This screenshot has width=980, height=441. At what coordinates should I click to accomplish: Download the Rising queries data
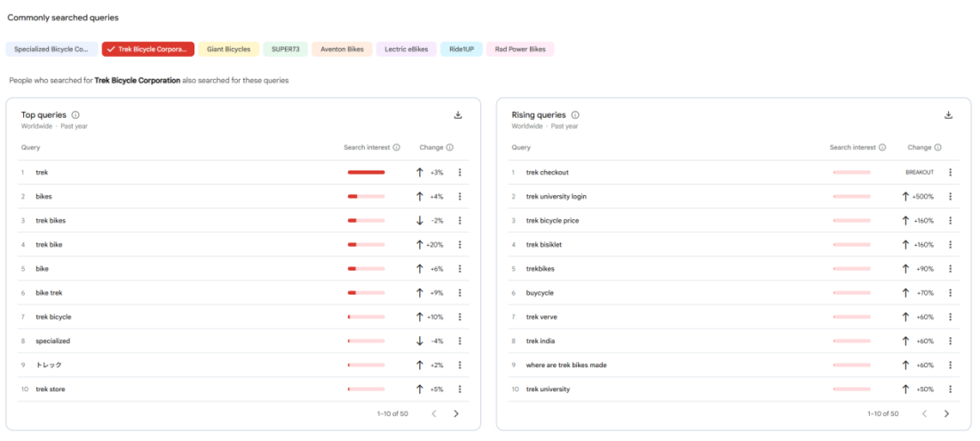coord(948,115)
